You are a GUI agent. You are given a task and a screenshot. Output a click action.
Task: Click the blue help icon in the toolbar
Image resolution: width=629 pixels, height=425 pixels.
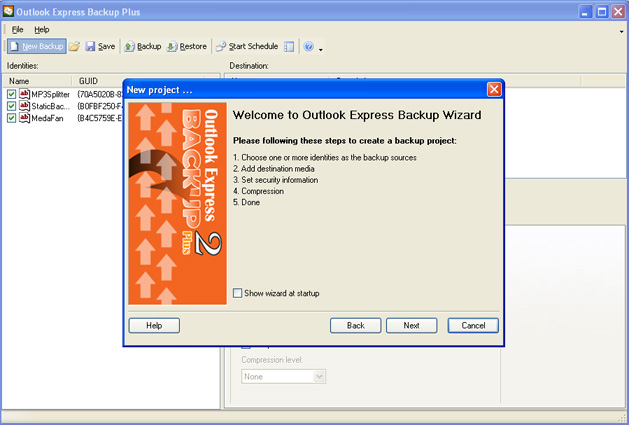point(308,47)
